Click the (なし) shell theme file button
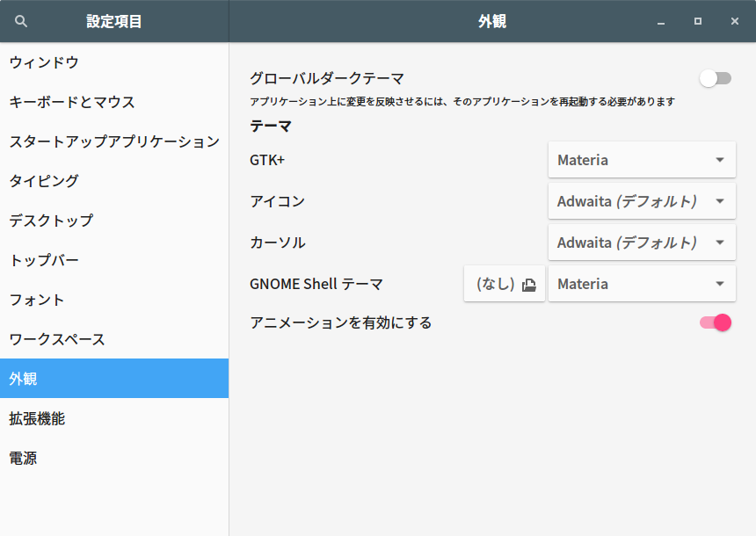Viewport: 756px width, 536px height. pyautogui.click(x=505, y=284)
